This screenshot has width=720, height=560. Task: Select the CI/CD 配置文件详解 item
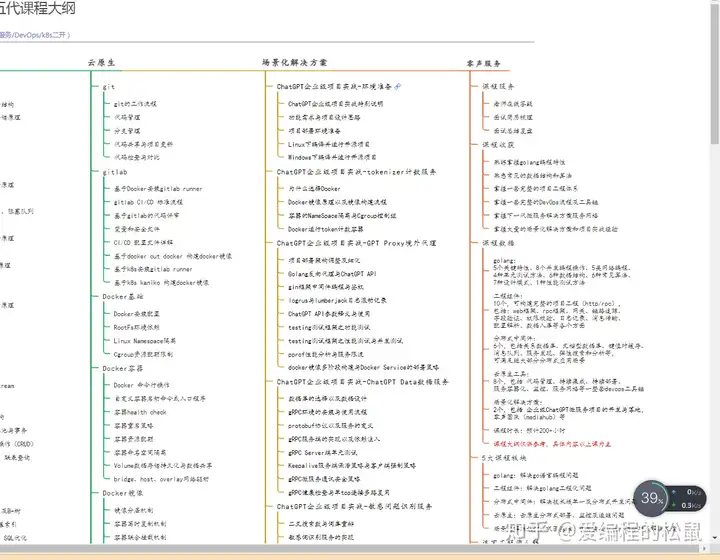point(143,242)
